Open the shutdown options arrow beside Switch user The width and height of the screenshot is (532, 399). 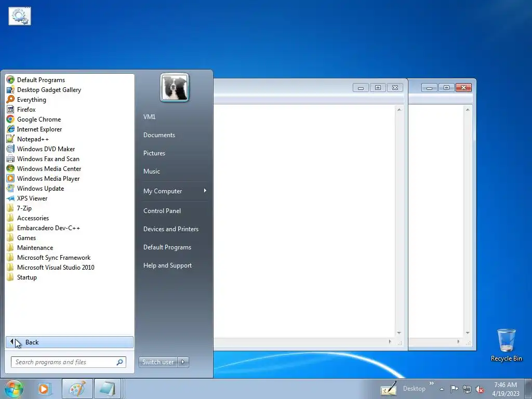tap(183, 362)
